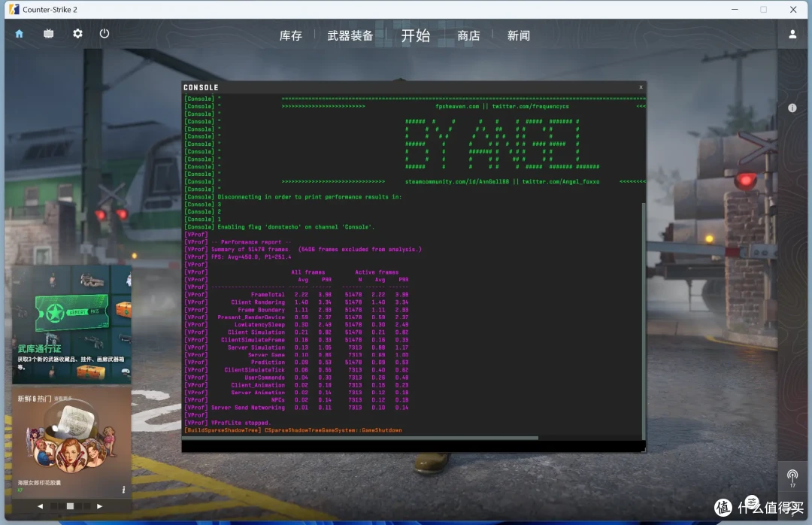Click the 'Server Send Networking' row

point(297,408)
